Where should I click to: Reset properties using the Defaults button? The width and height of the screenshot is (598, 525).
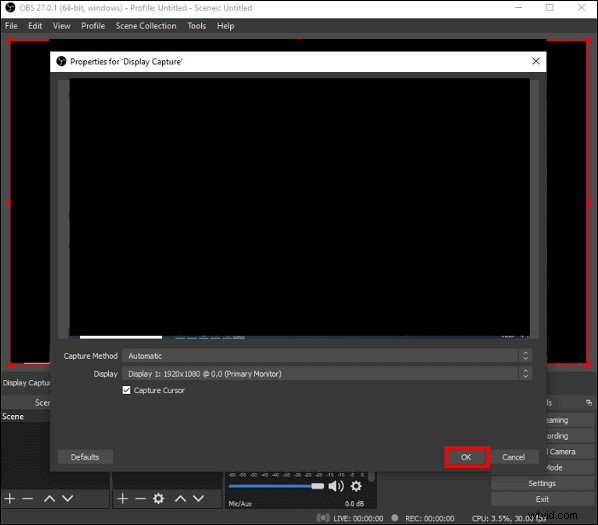coord(85,457)
